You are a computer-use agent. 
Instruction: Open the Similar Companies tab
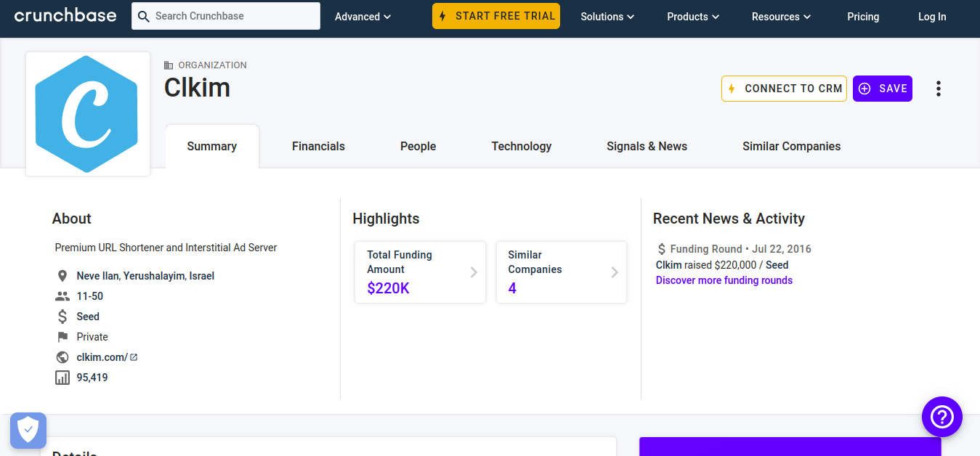pos(792,147)
